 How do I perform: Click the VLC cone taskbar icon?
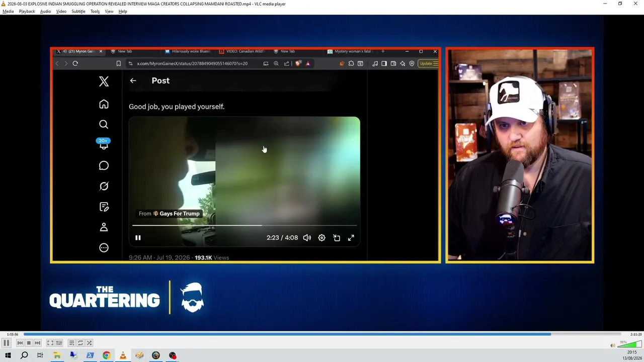(123, 355)
